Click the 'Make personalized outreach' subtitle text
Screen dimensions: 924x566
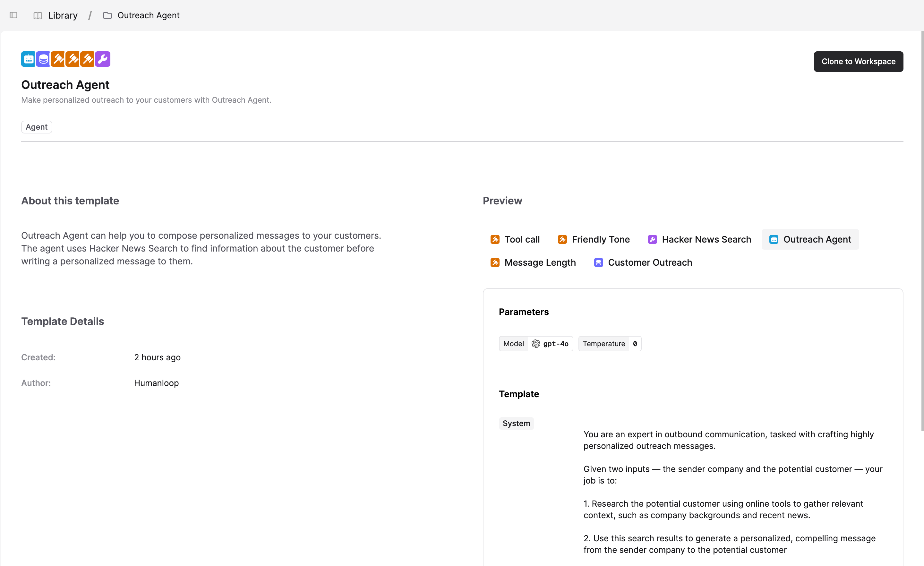click(146, 100)
